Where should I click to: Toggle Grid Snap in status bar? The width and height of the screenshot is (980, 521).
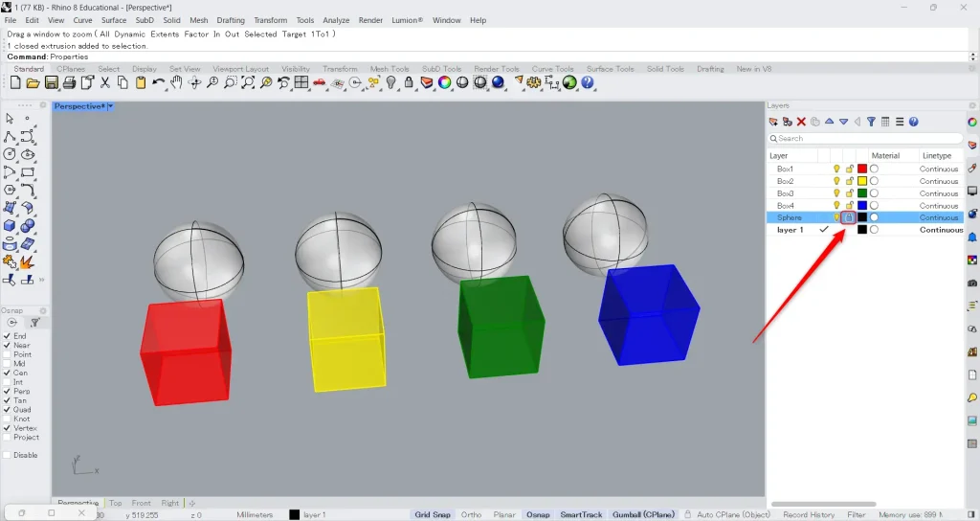[433, 514]
